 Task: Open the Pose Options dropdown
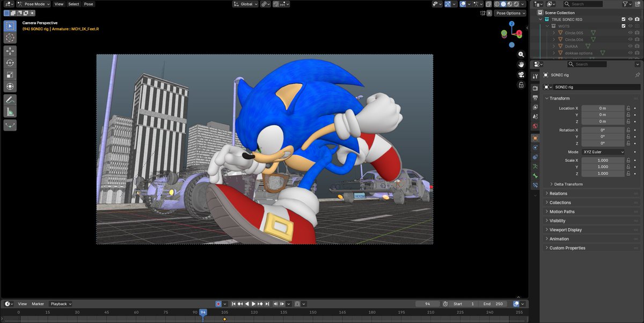pyautogui.click(x=510, y=13)
